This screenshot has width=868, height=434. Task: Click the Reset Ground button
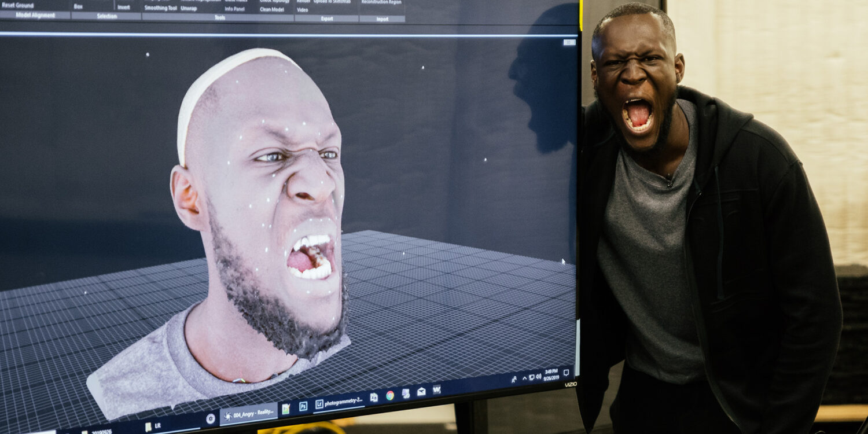coord(17,5)
